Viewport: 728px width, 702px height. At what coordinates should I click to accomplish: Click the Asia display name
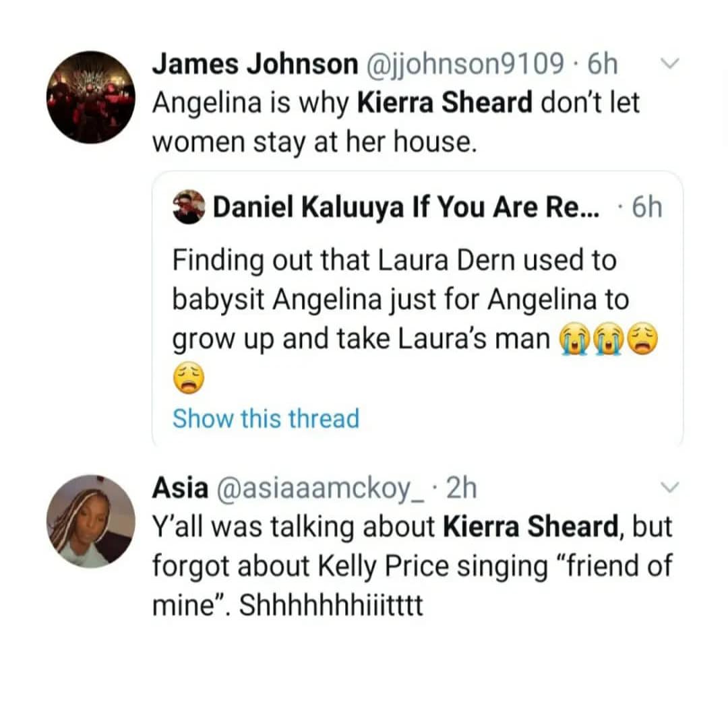[x=179, y=488]
